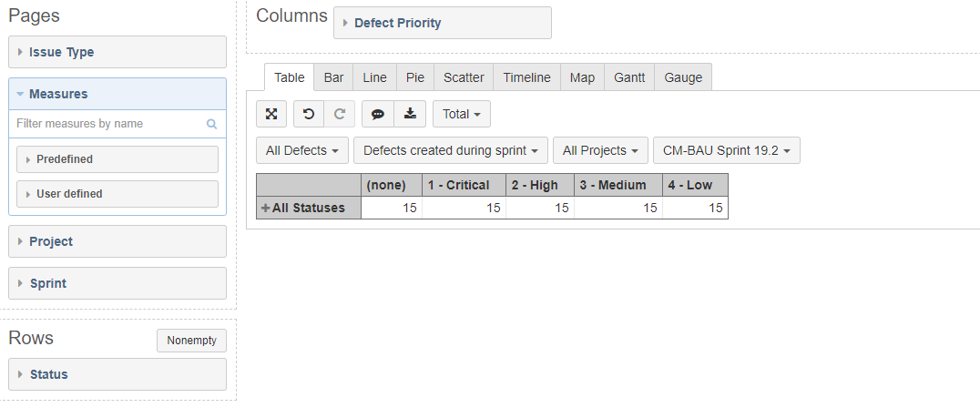
Task: Collapse the Measures dimension panel
Action: (117, 94)
